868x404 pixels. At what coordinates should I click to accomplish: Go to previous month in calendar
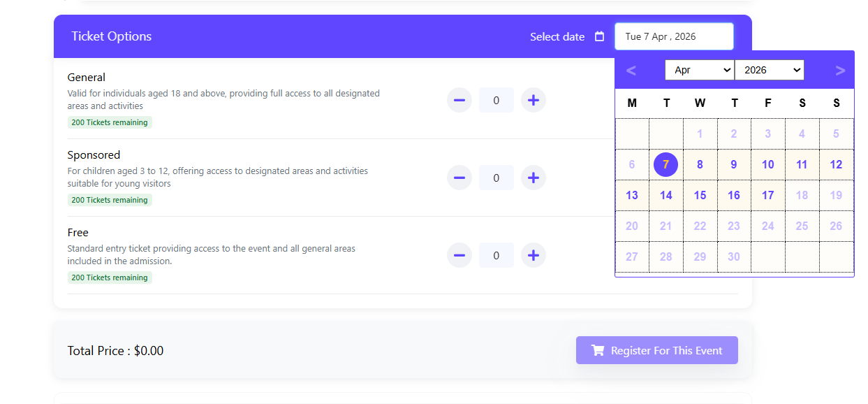coord(631,71)
